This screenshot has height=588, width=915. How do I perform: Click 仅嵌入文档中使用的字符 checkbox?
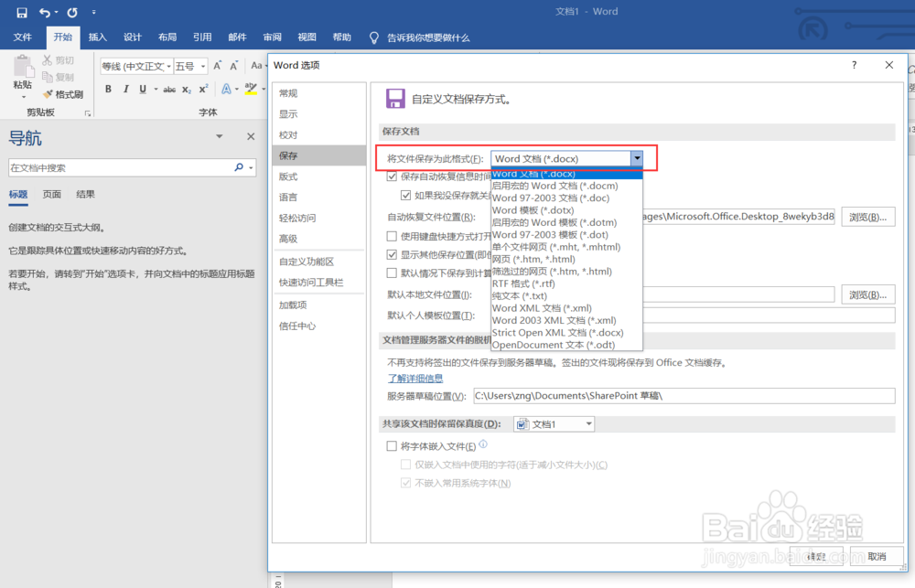click(x=405, y=465)
